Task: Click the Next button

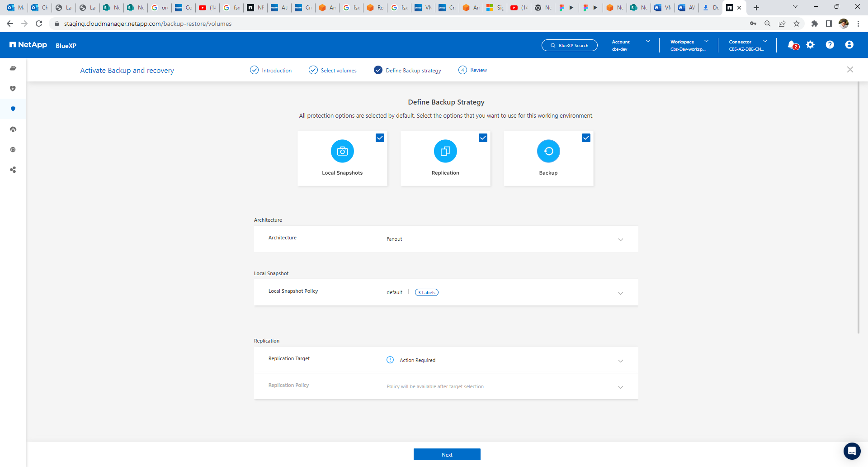Action: click(447, 454)
